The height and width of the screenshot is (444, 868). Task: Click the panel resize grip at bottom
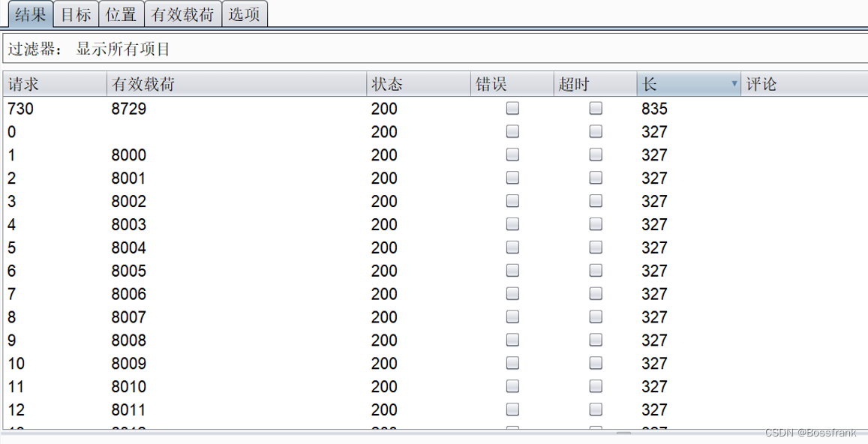point(624,434)
